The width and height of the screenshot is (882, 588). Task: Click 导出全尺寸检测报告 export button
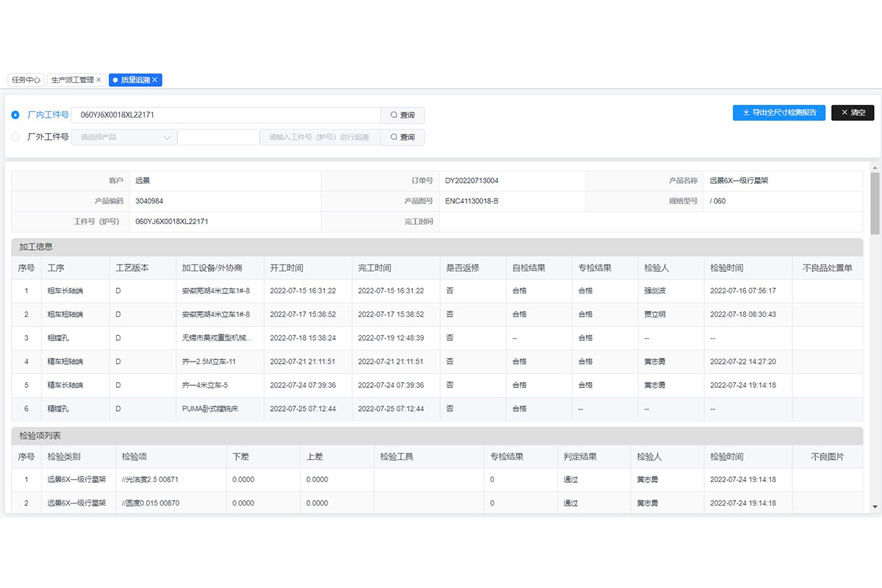pos(778,113)
